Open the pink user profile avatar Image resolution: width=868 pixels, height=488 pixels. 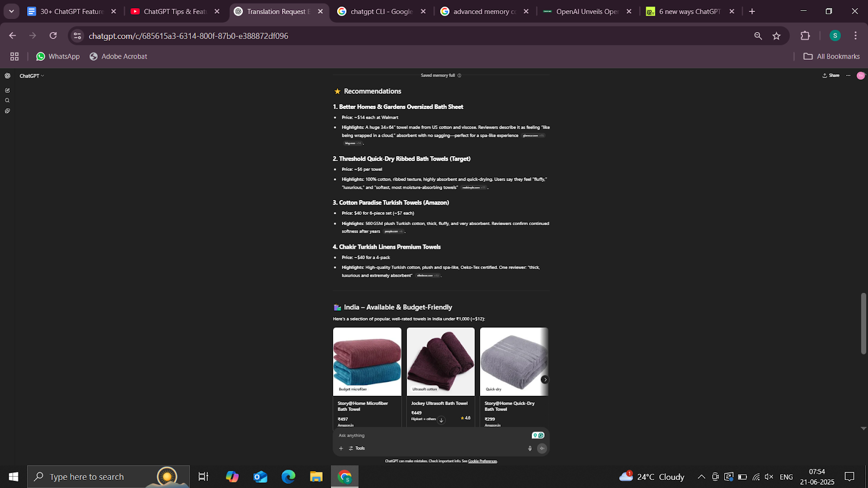860,75
